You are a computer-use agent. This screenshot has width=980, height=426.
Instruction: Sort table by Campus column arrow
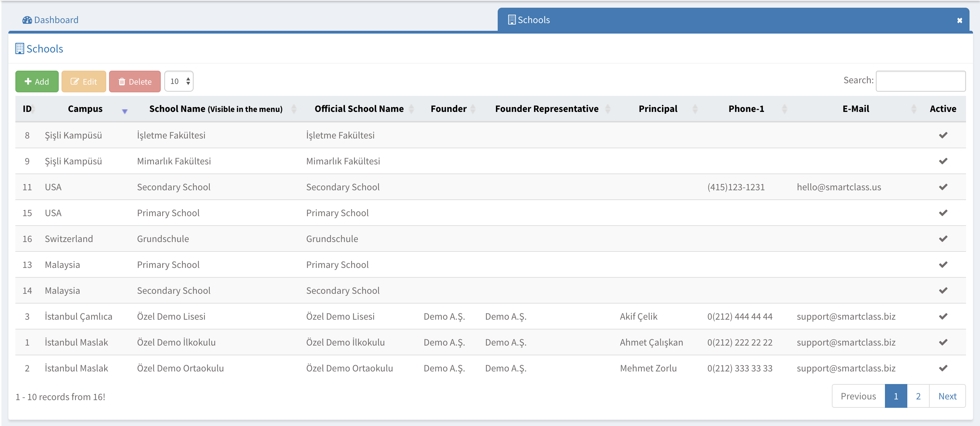click(124, 111)
